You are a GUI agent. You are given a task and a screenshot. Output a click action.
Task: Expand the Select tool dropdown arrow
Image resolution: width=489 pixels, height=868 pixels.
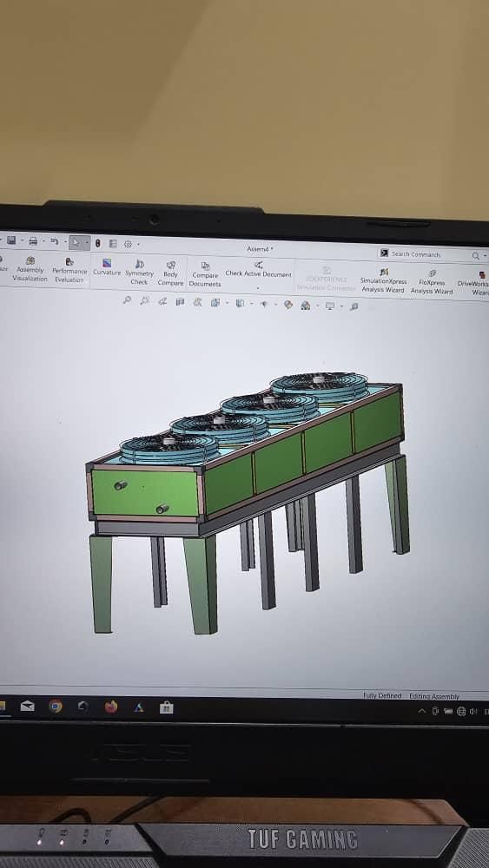tap(86, 242)
